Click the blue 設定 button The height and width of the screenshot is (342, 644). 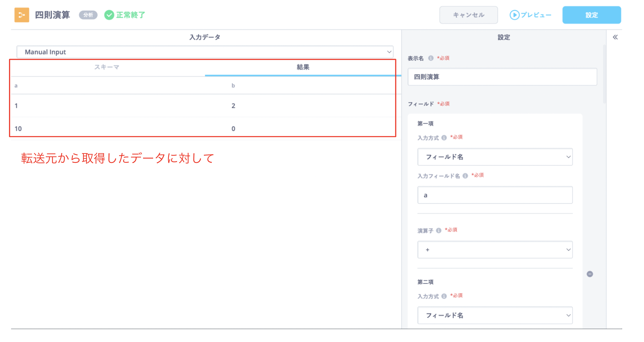point(591,15)
